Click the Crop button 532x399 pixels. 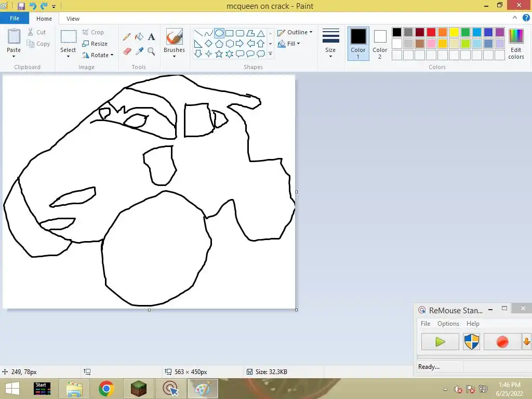click(93, 32)
